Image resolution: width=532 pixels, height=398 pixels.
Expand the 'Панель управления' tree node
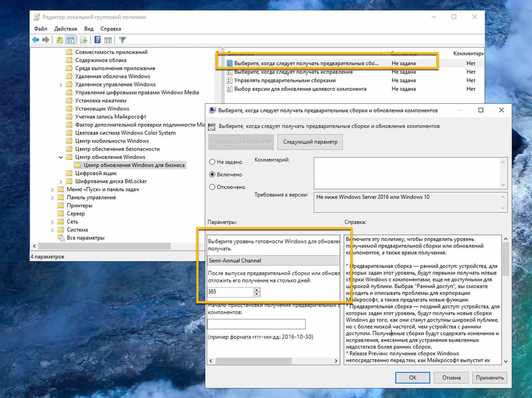[52, 198]
